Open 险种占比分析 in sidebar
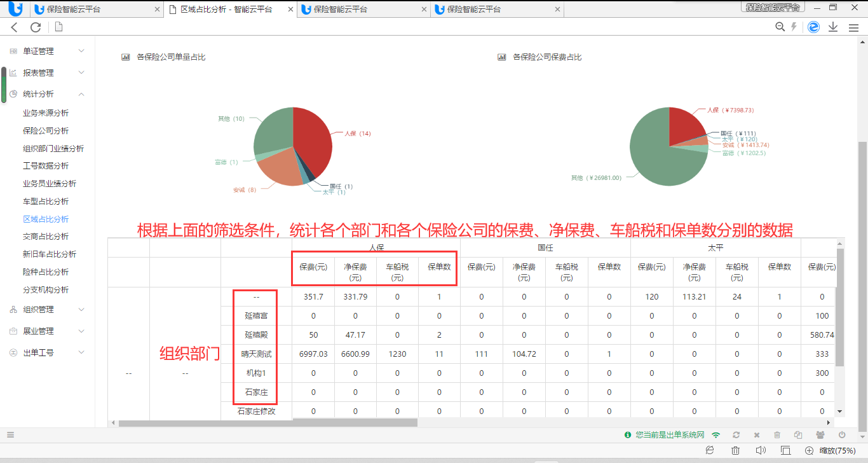The height and width of the screenshot is (463, 868). tap(46, 272)
